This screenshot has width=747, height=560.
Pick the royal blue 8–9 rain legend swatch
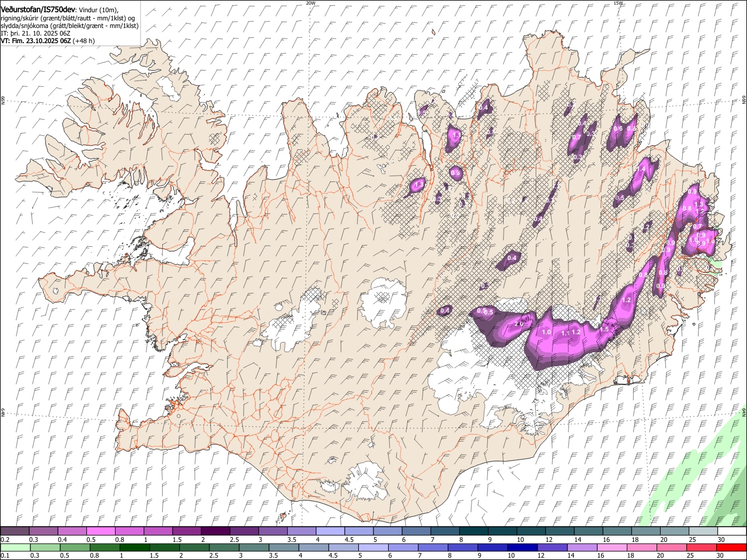463,548
